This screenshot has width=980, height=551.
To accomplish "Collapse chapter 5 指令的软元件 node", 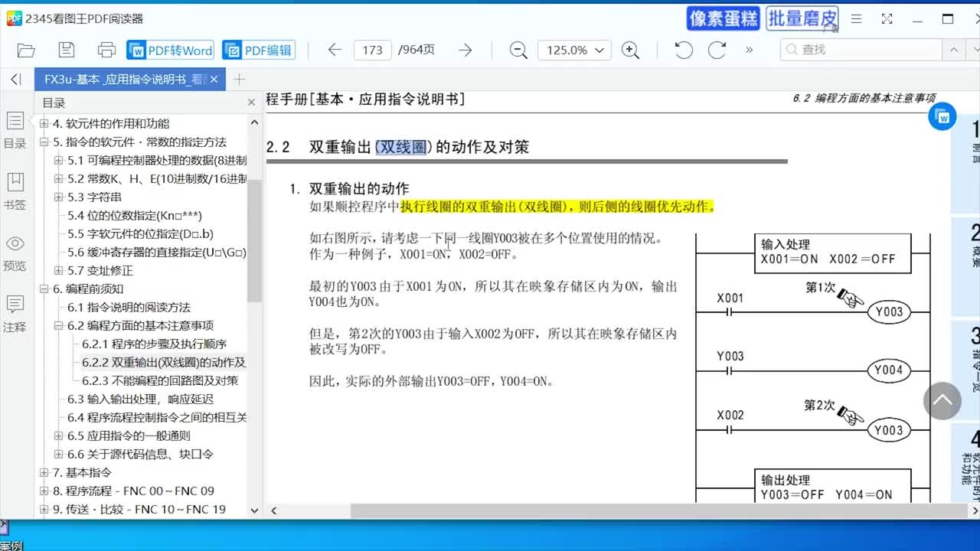I will point(44,142).
